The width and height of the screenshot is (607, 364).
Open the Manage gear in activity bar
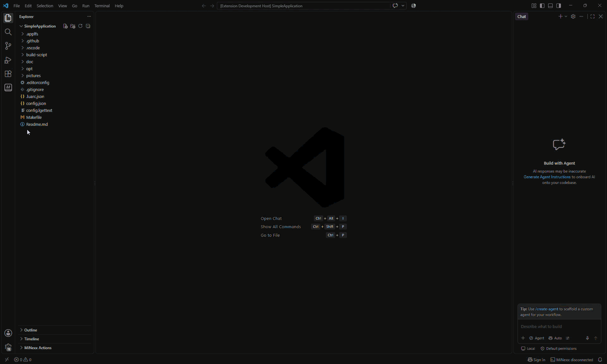(x=8, y=347)
